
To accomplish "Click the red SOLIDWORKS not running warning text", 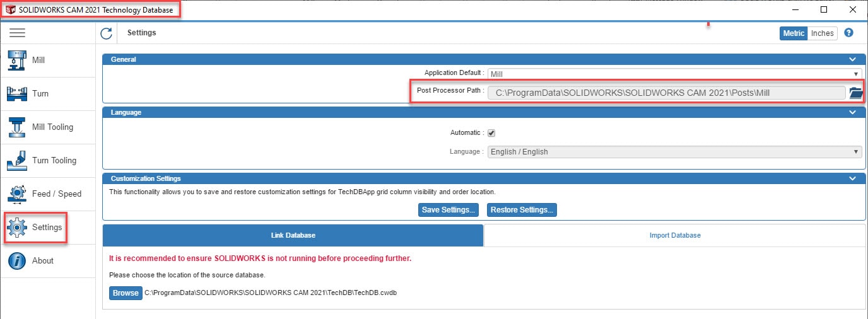I will point(260,258).
